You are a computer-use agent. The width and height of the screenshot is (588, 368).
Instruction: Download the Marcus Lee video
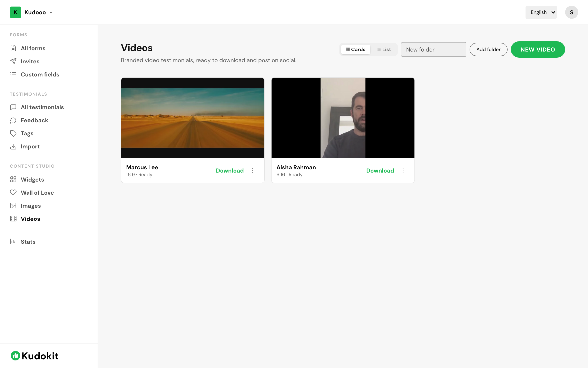pos(230,171)
